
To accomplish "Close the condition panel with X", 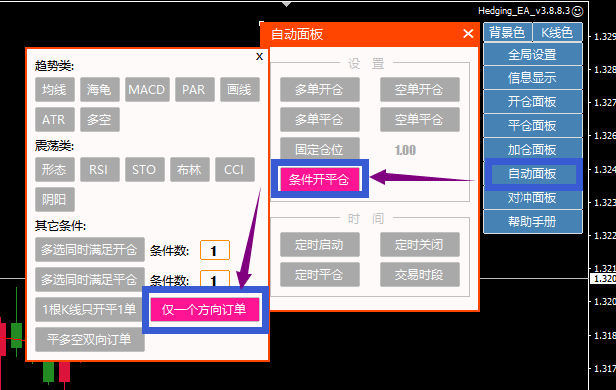I will [x=259, y=57].
